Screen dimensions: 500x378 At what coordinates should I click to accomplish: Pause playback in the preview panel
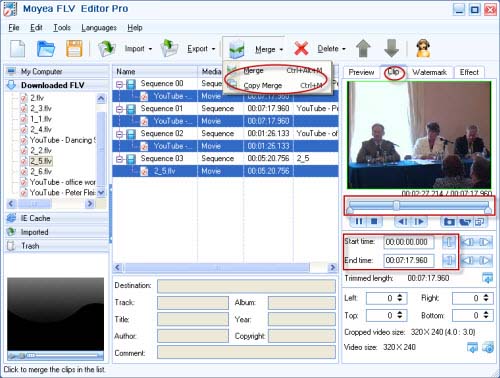click(359, 221)
